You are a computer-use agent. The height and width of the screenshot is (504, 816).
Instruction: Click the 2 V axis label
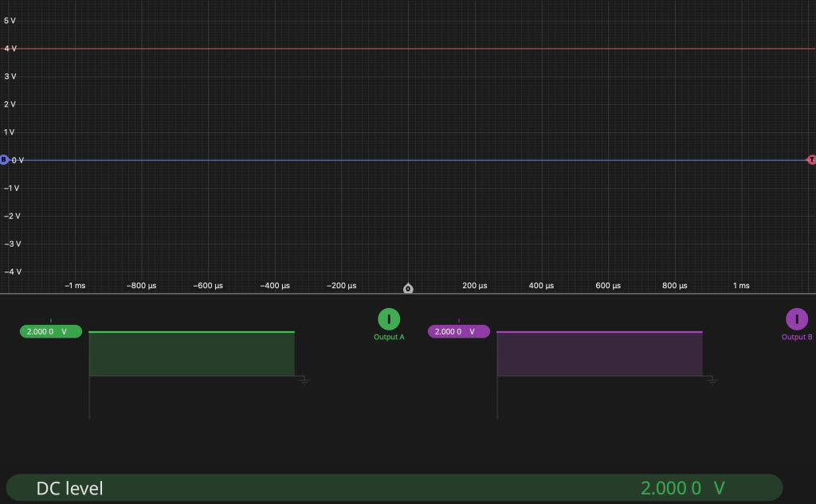[x=10, y=104]
